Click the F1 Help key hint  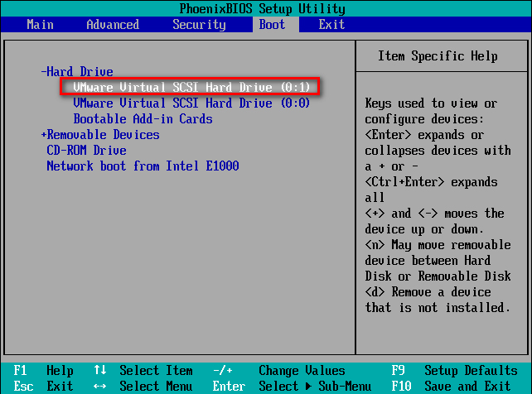[x=43, y=370]
